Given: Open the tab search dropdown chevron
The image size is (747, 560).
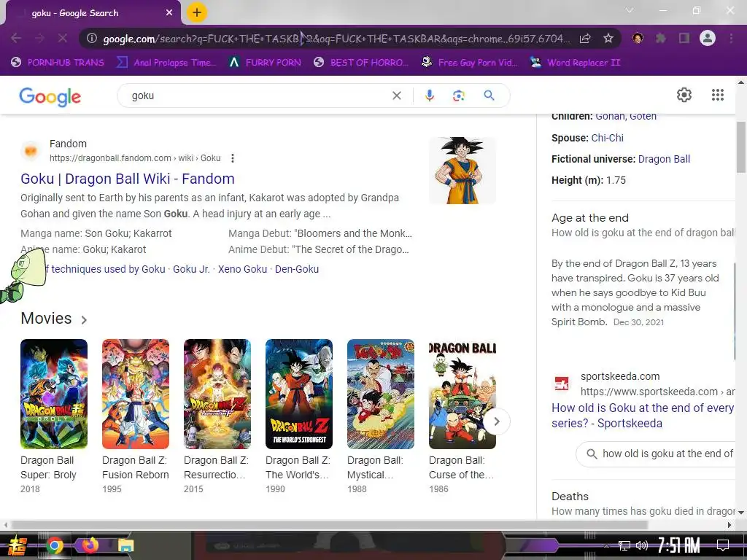Looking at the screenshot, I should click(630, 10).
